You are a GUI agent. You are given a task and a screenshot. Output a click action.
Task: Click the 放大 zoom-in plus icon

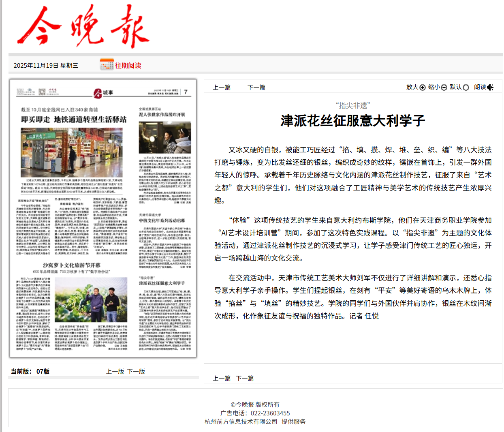(x=423, y=88)
